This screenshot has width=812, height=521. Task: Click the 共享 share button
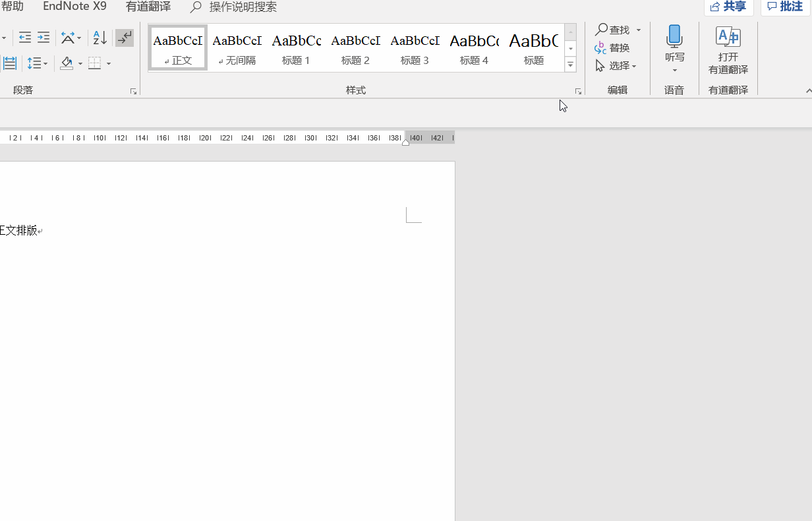tap(728, 7)
